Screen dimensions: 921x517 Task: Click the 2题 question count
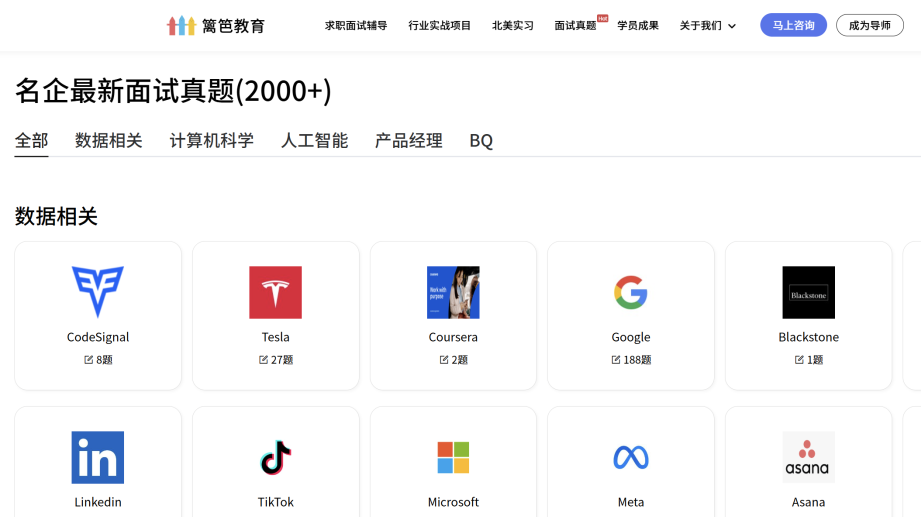pyautogui.click(x=459, y=360)
